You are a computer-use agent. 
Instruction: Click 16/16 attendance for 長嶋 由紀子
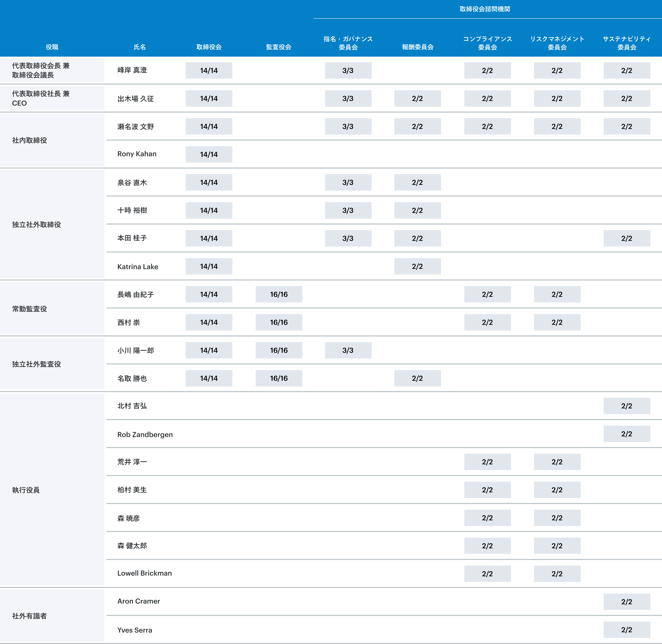278,294
